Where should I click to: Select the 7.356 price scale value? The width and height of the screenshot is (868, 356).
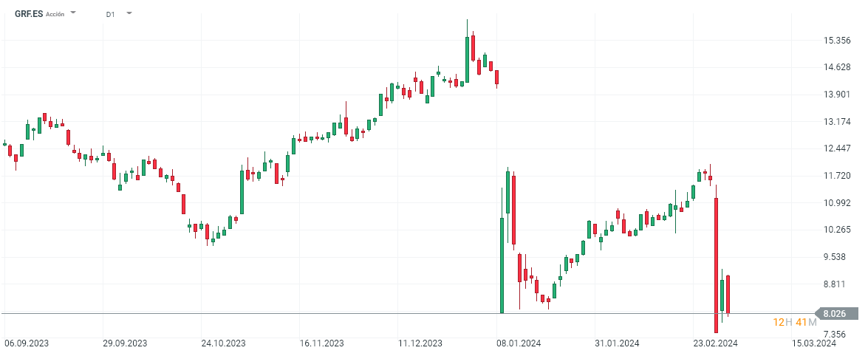click(836, 335)
